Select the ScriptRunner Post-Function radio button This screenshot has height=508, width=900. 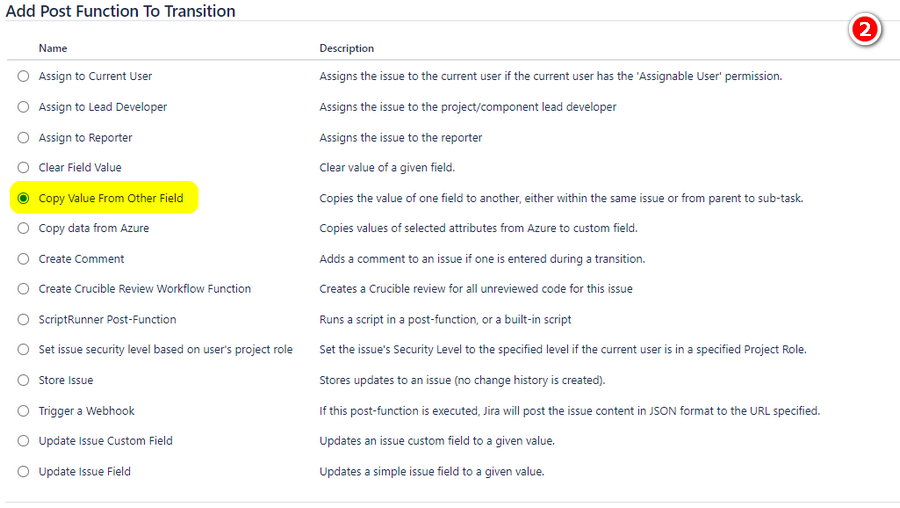(23, 319)
